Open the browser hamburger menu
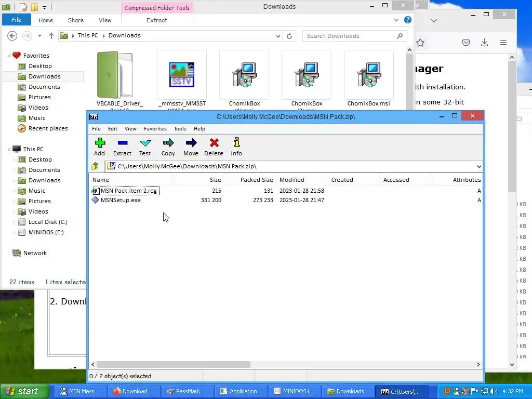 [503, 43]
